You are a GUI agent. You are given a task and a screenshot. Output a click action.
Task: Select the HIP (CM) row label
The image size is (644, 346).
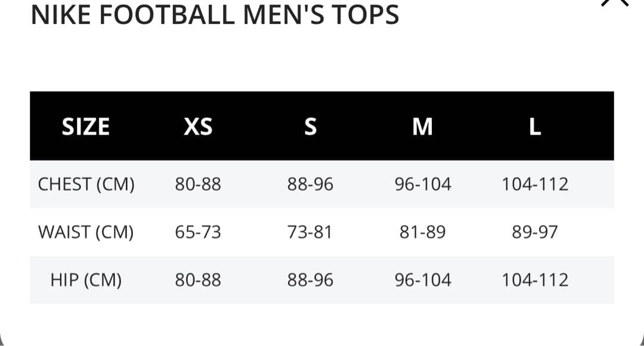86,280
